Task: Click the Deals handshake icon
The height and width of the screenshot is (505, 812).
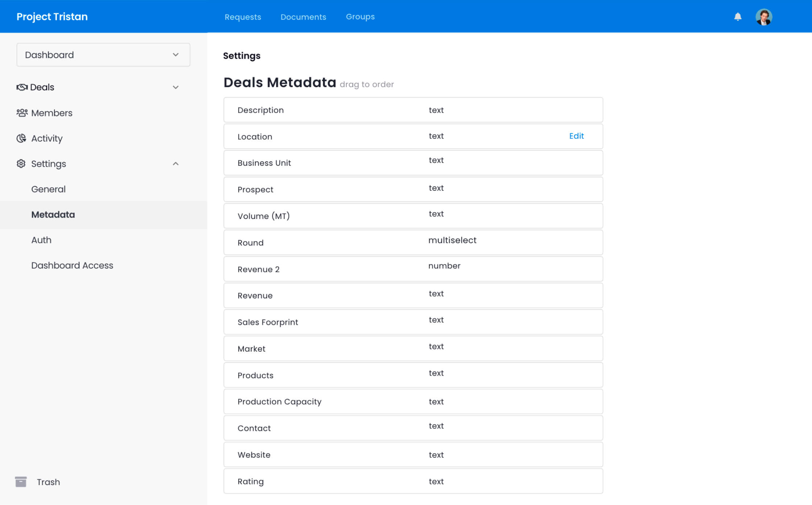Action: coord(22,87)
